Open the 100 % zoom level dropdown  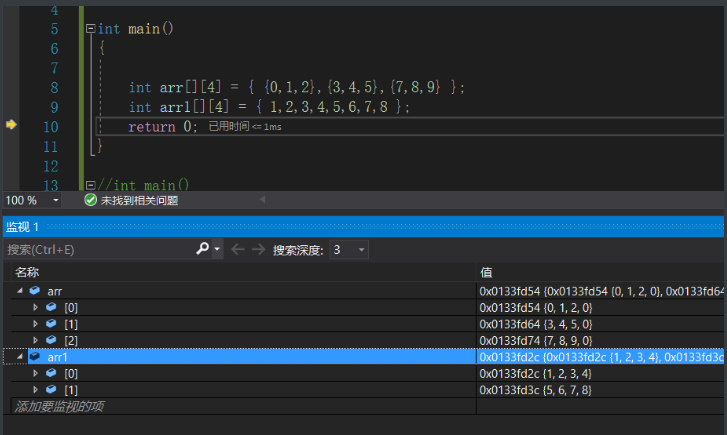coord(56,200)
